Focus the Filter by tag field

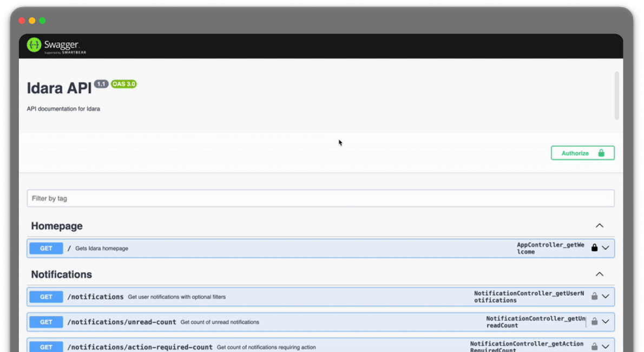(320, 198)
